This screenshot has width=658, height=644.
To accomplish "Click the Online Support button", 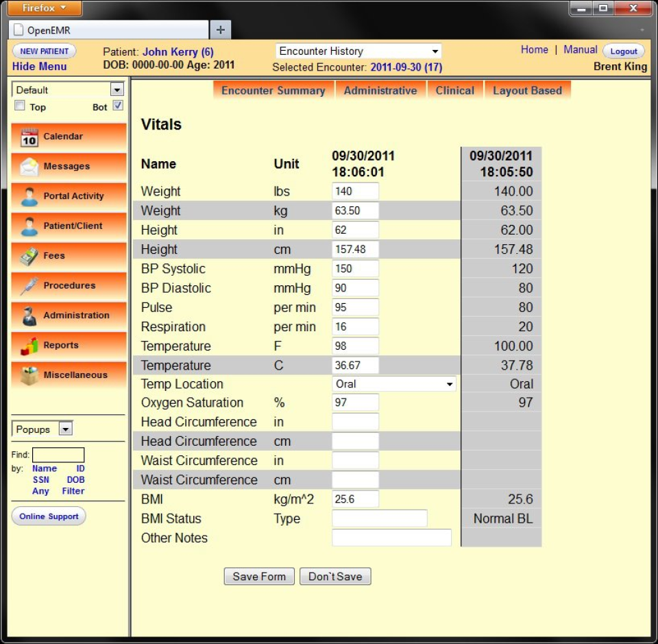I will point(49,516).
